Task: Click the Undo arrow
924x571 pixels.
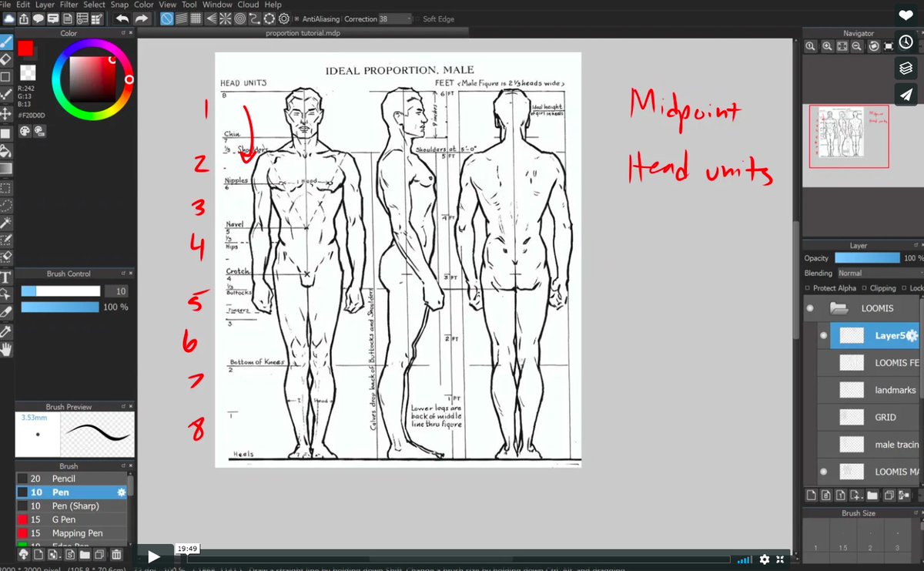Action: pyautogui.click(x=121, y=18)
